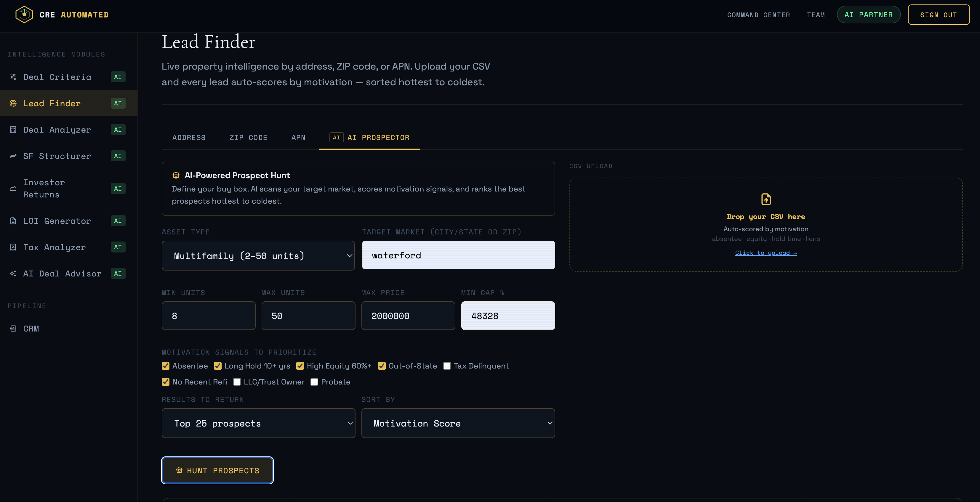
Task: Switch to the APN tab
Action: (x=298, y=138)
